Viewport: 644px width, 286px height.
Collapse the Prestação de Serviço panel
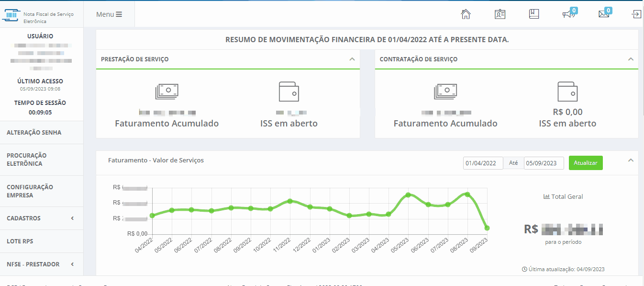[353, 58]
